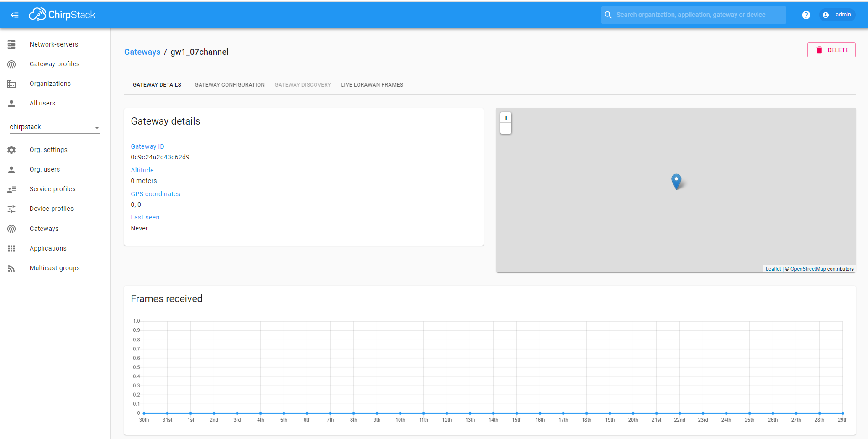This screenshot has height=439, width=868.
Task: Open Multicast-groups sidebar entry
Action: pos(55,268)
